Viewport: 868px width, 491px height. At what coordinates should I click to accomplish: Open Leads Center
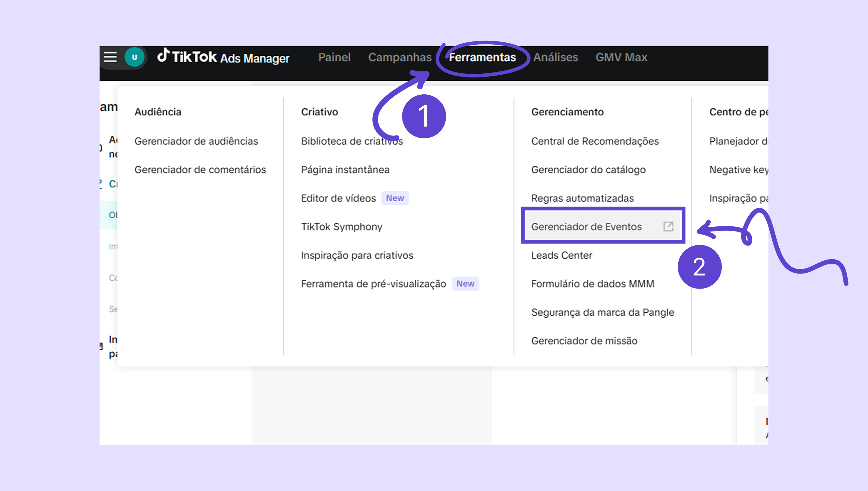pos(561,255)
